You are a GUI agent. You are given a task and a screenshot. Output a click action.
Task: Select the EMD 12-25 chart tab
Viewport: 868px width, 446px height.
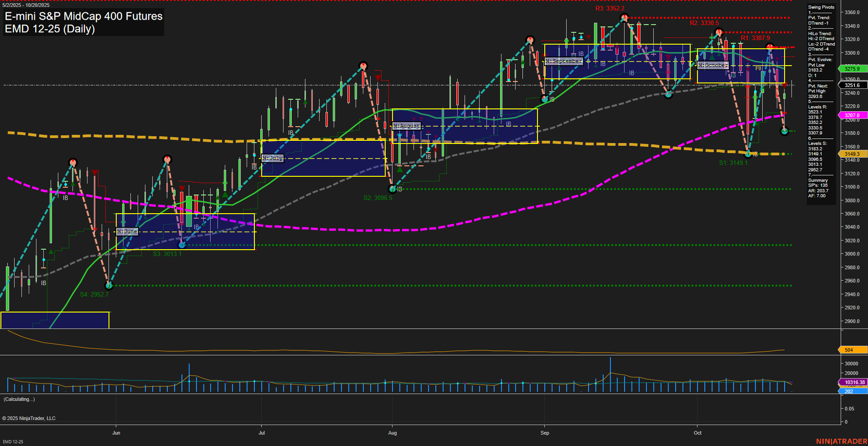13,441
